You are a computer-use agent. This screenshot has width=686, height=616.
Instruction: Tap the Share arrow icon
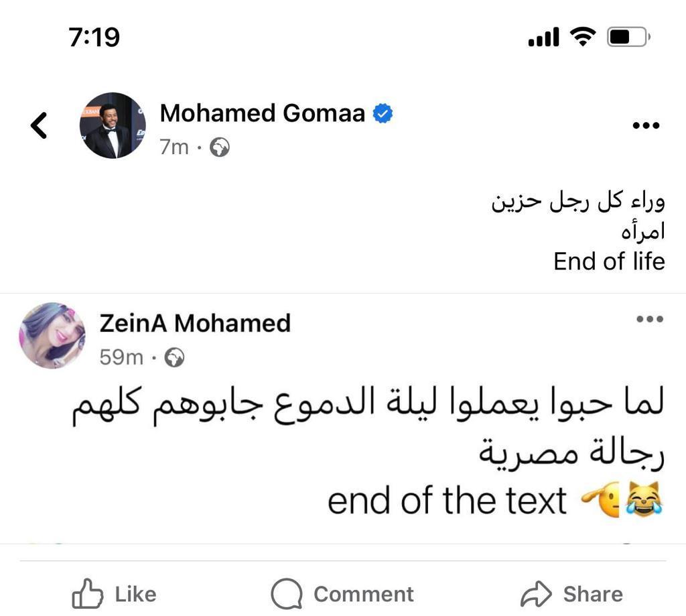536,594
